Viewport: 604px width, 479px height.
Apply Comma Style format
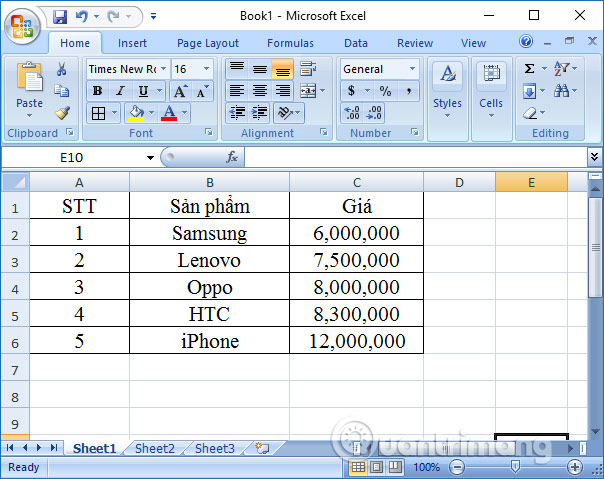tap(409, 91)
